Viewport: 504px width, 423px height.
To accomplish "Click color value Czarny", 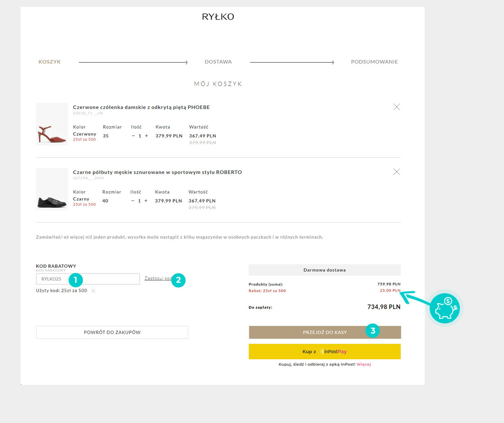I will pos(81,199).
